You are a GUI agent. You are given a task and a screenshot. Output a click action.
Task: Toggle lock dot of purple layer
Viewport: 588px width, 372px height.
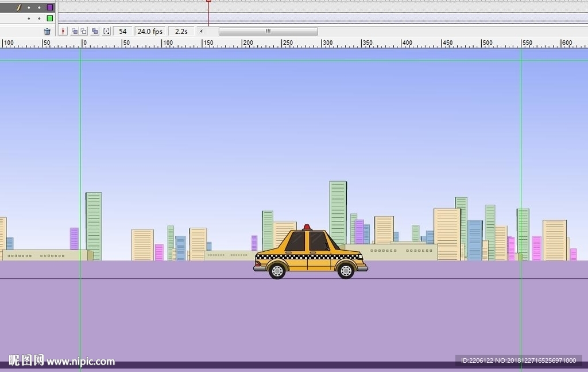tap(39, 7)
